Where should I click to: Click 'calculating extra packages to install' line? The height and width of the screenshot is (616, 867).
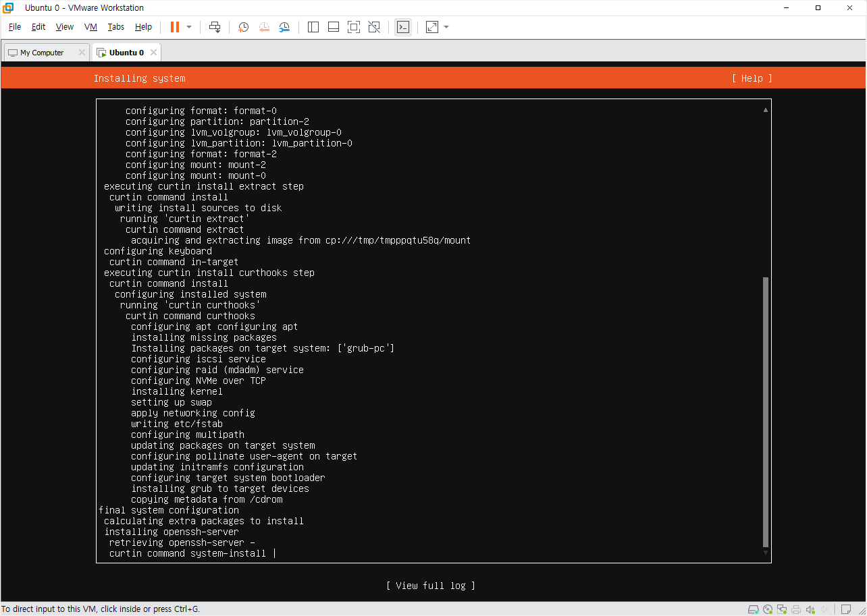204,521
